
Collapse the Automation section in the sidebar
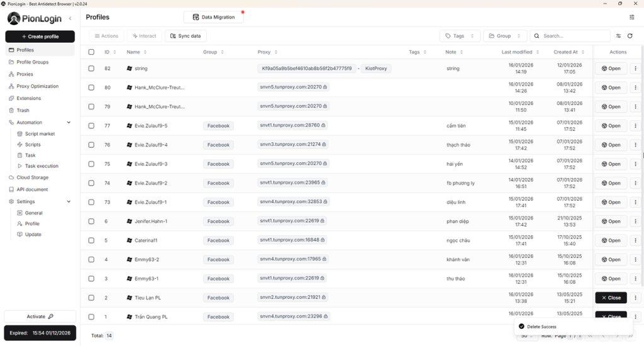(x=69, y=123)
